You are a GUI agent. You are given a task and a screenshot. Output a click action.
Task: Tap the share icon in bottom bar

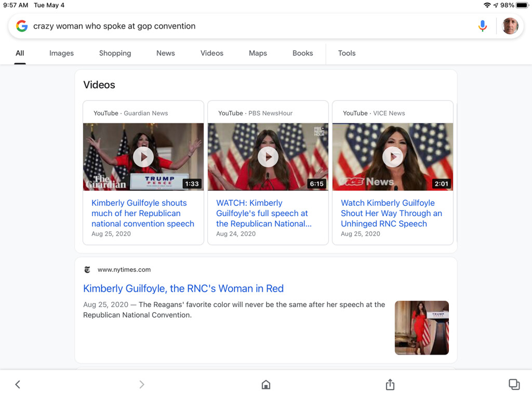(x=390, y=384)
